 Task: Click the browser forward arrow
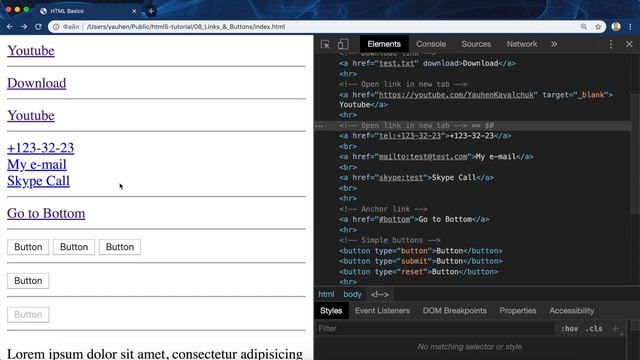(24, 27)
